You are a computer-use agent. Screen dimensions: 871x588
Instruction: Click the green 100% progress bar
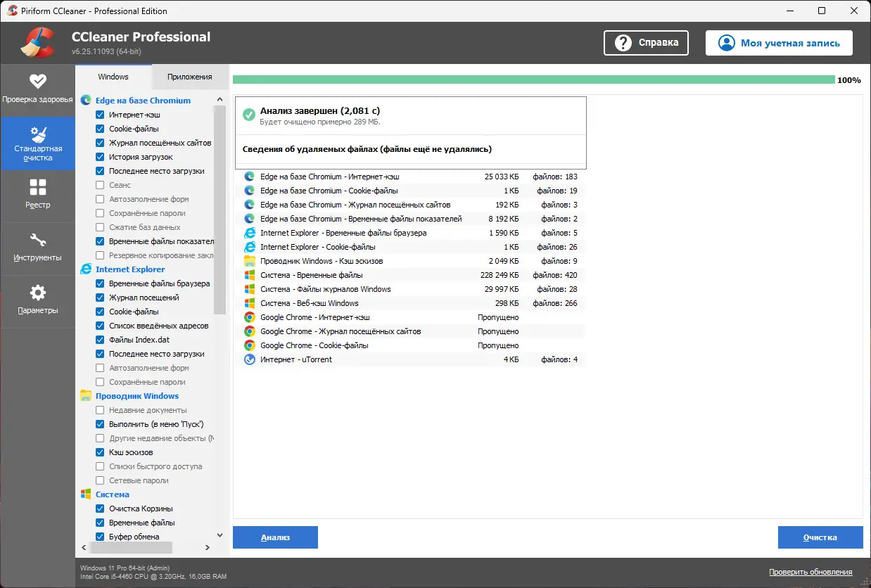(533, 79)
